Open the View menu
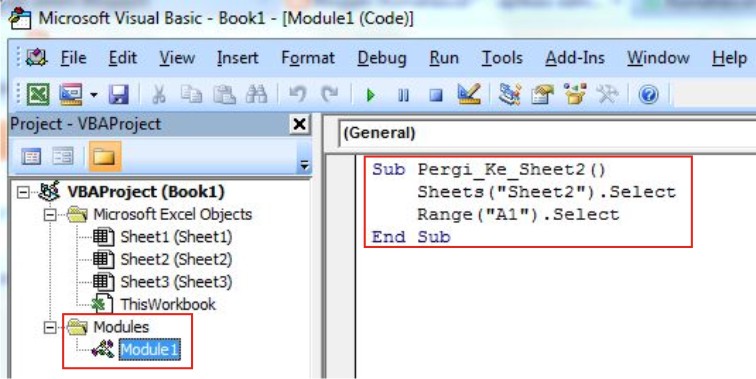The height and width of the screenshot is (379, 756). 177,58
